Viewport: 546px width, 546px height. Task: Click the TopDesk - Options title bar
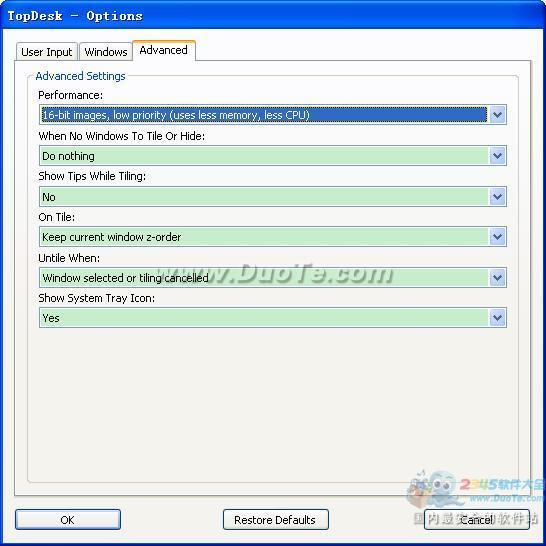coord(273,16)
